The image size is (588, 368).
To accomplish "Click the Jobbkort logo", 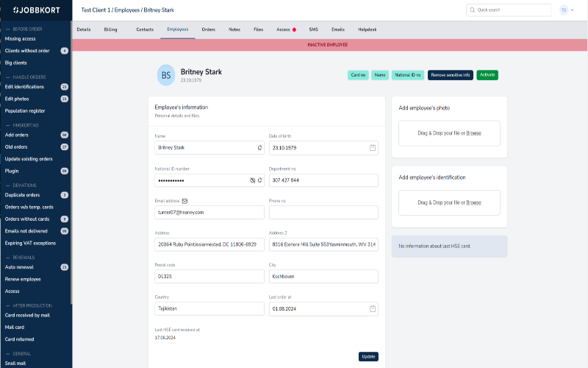I will pyautogui.click(x=36, y=10).
